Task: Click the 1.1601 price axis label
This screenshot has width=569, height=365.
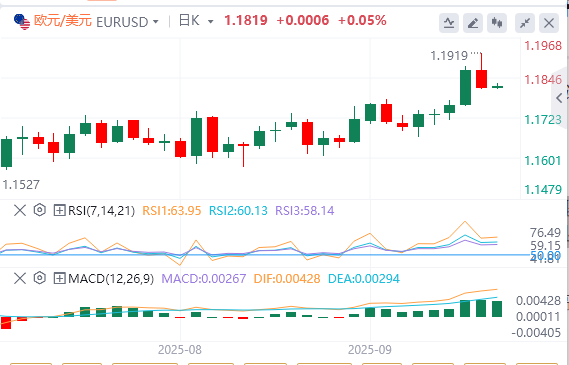Action: point(543,160)
